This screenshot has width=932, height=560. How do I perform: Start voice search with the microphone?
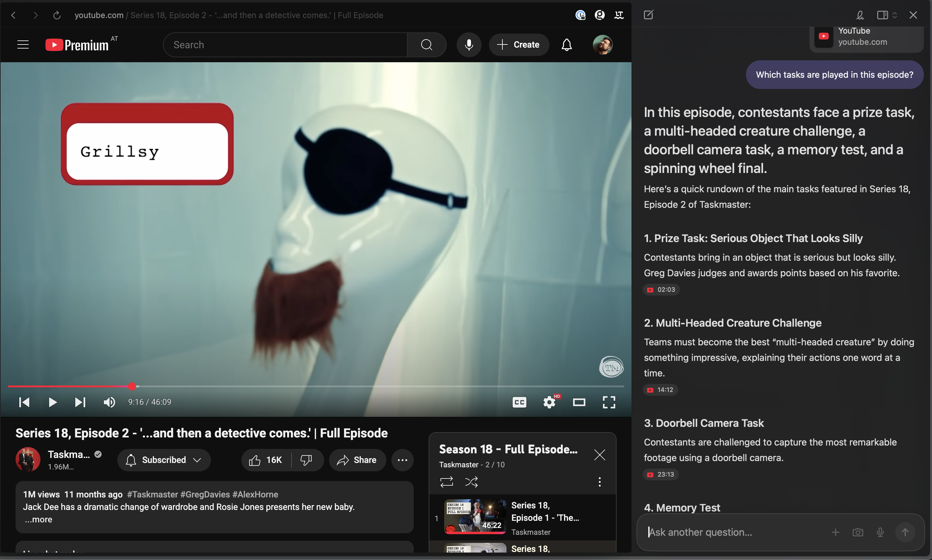coord(469,44)
